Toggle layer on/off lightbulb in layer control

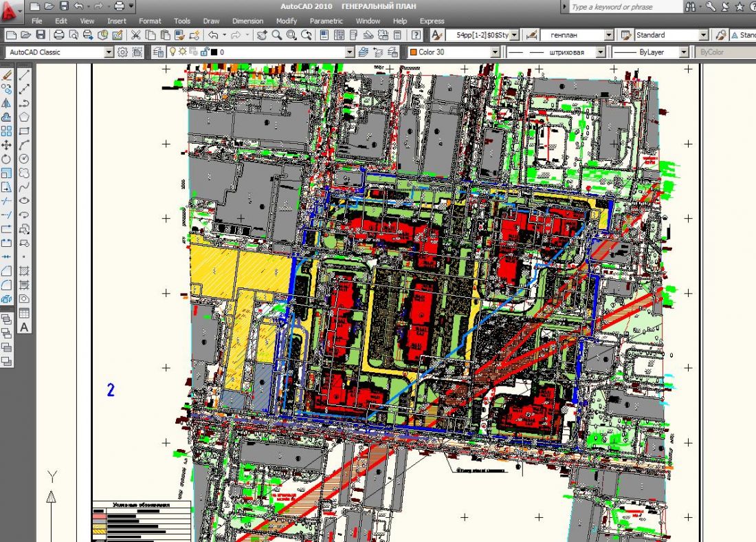point(173,52)
